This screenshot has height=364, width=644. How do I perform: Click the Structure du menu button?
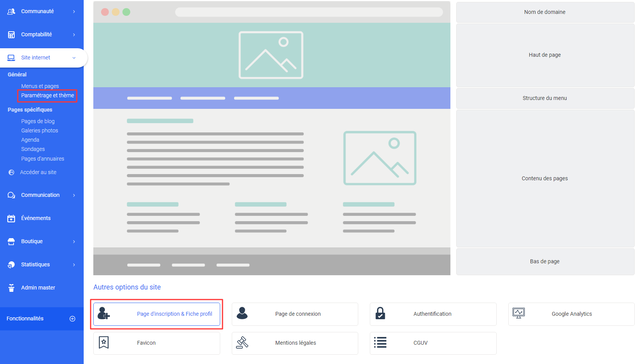click(x=545, y=98)
